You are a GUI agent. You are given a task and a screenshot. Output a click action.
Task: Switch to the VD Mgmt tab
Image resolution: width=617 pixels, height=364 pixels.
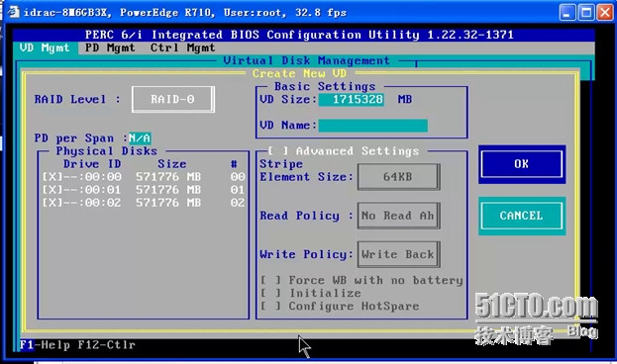pyautogui.click(x=45, y=47)
